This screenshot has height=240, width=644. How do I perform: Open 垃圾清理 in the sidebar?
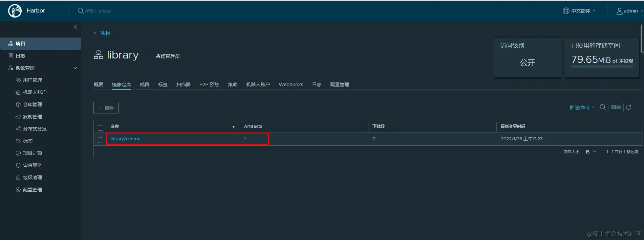pos(33,177)
